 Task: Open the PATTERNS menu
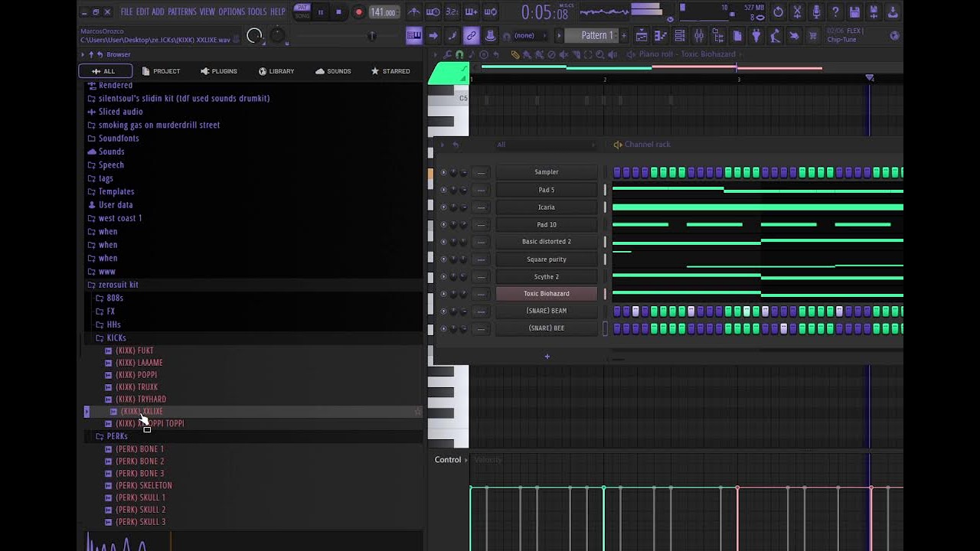coord(182,11)
